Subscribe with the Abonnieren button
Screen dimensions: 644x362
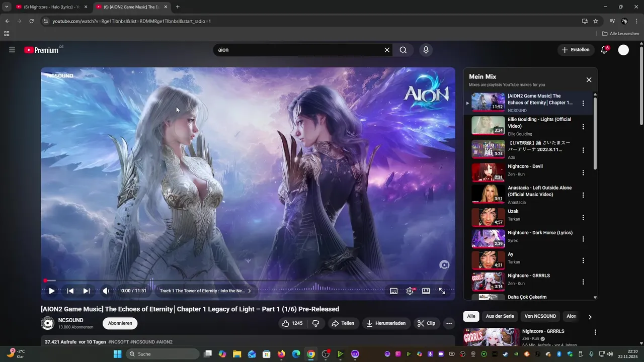click(120, 323)
